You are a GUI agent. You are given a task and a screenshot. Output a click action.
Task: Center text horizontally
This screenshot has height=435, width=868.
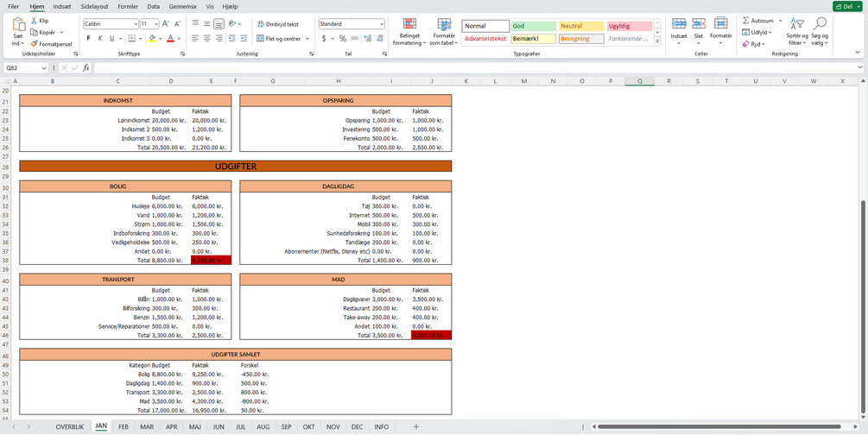click(x=207, y=38)
